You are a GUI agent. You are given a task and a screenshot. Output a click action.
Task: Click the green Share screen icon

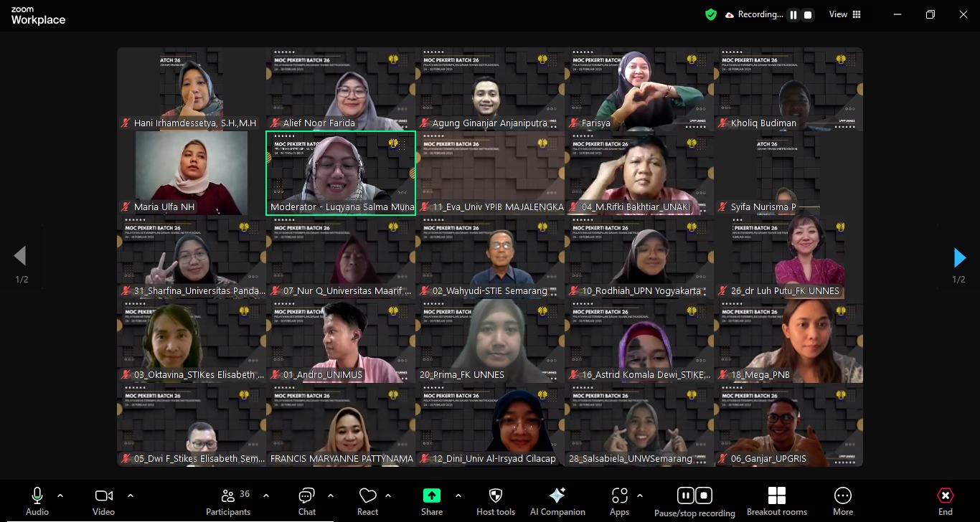pyautogui.click(x=431, y=495)
